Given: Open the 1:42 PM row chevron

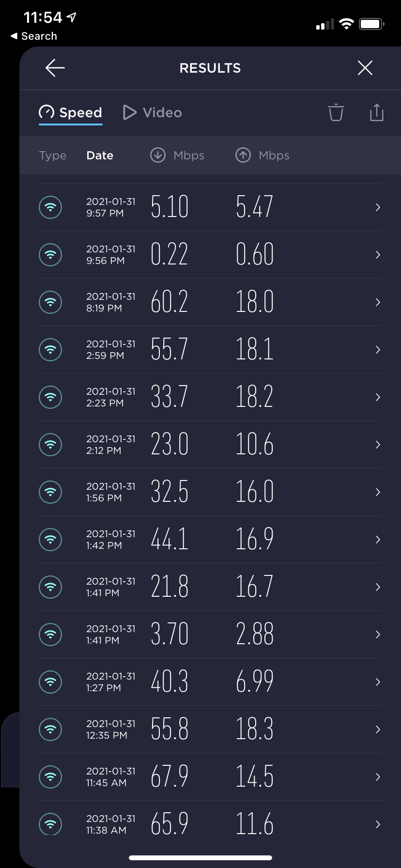Looking at the screenshot, I should (x=378, y=540).
